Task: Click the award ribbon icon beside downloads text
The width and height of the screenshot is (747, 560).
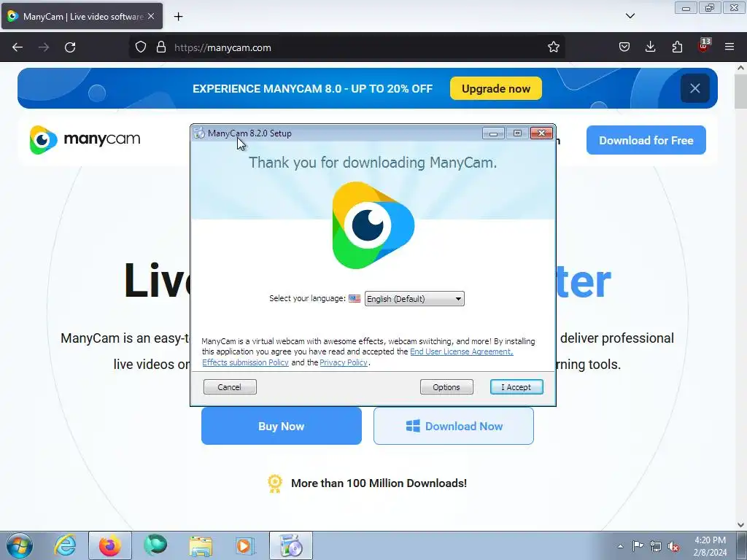Action: tap(275, 483)
